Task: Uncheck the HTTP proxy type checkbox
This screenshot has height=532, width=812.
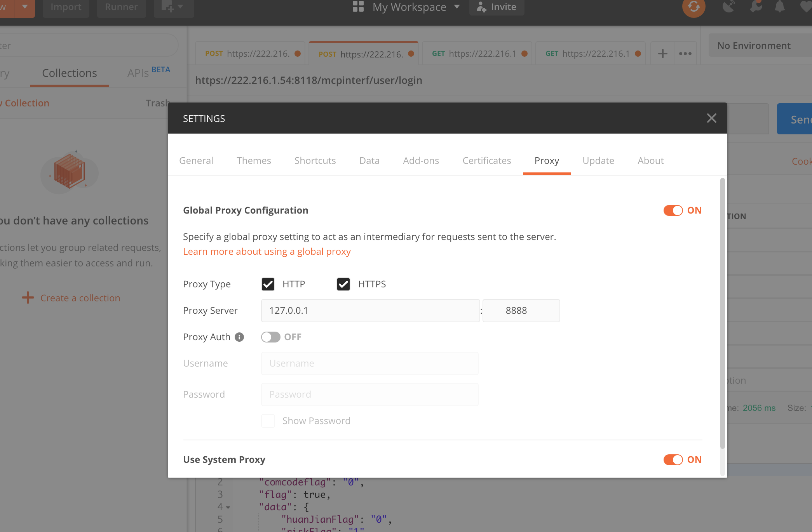Action: point(268,284)
